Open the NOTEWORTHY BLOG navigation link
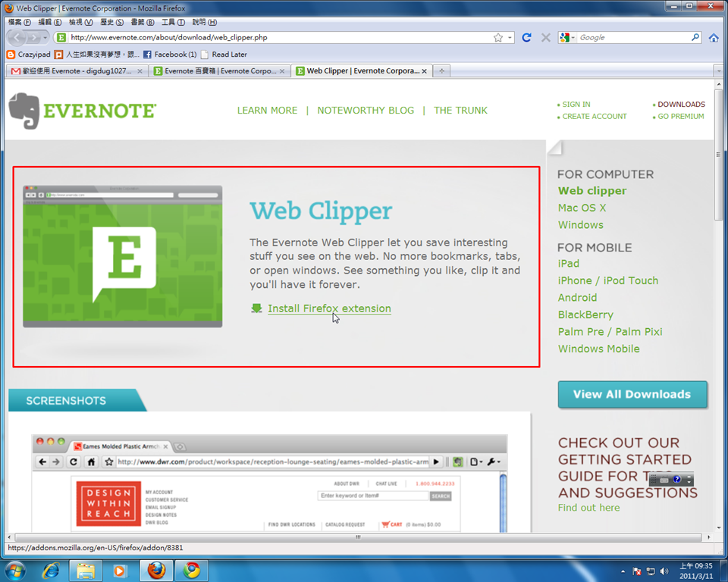The height and width of the screenshot is (582, 728). coord(366,111)
